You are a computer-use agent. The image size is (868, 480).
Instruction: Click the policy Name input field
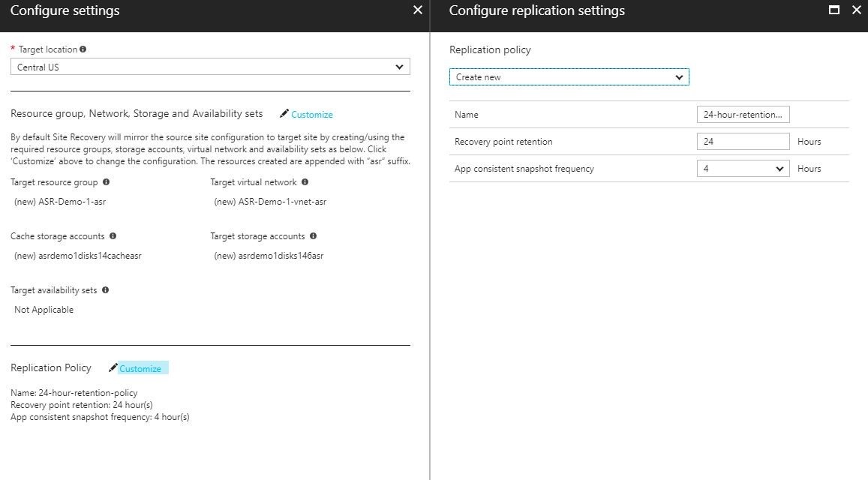point(743,115)
